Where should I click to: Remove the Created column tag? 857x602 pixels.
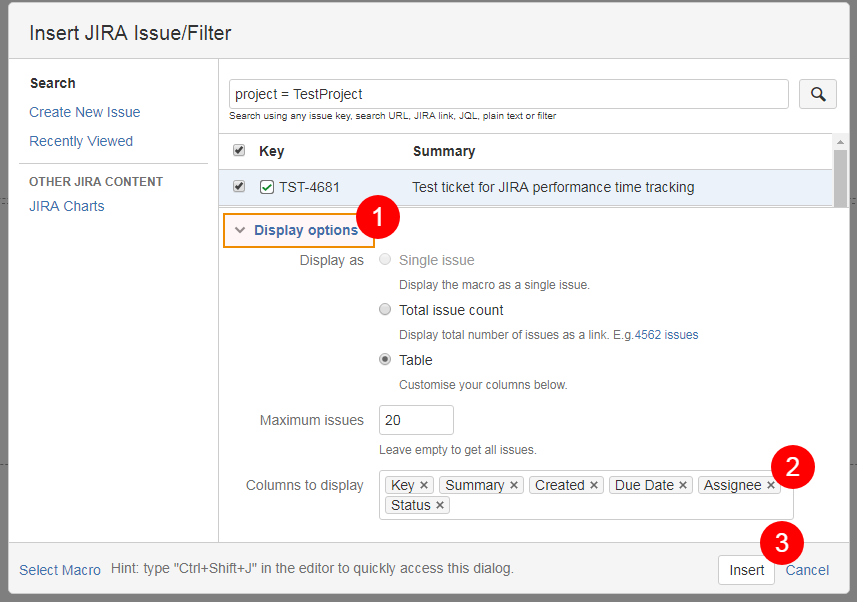pos(594,485)
